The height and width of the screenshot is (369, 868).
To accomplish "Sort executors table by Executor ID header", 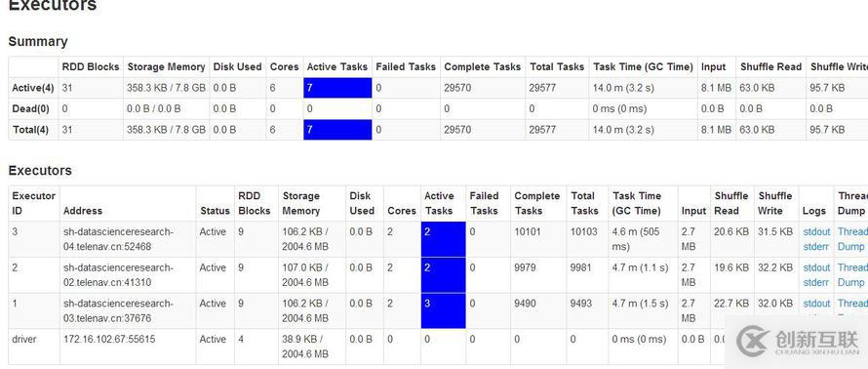I will (34, 203).
